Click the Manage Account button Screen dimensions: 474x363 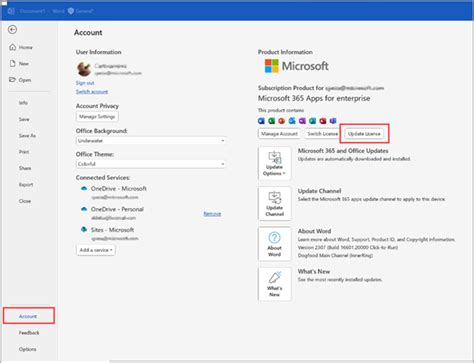click(x=279, y=134)
